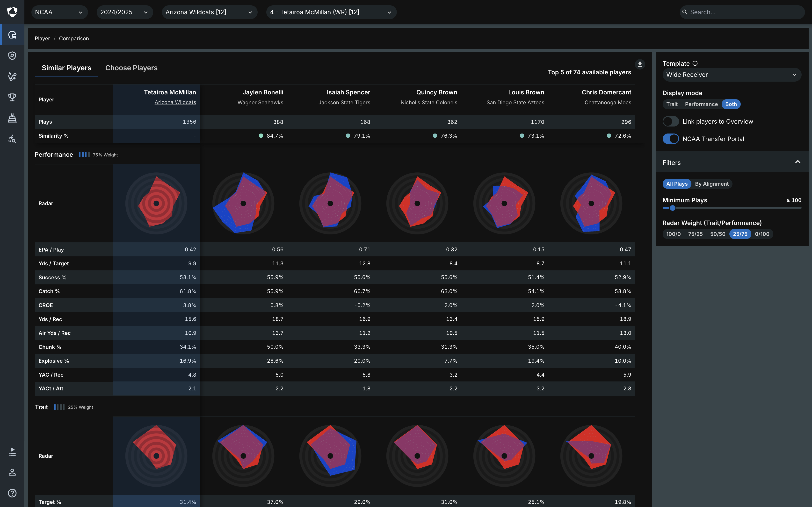Screen dimensions: 812x507
Task: Click the shield team icon in sidebar
Action: coord(12,56)
